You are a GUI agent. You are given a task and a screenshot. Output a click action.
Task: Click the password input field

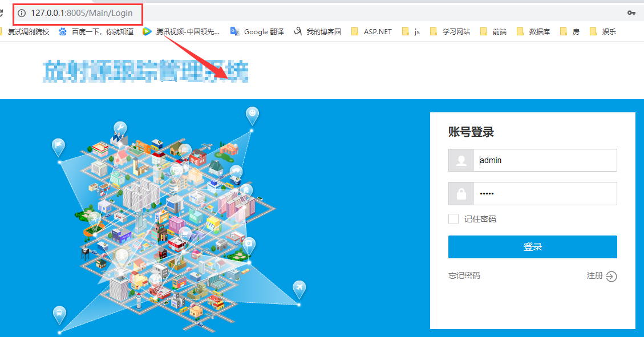[545, 193]
